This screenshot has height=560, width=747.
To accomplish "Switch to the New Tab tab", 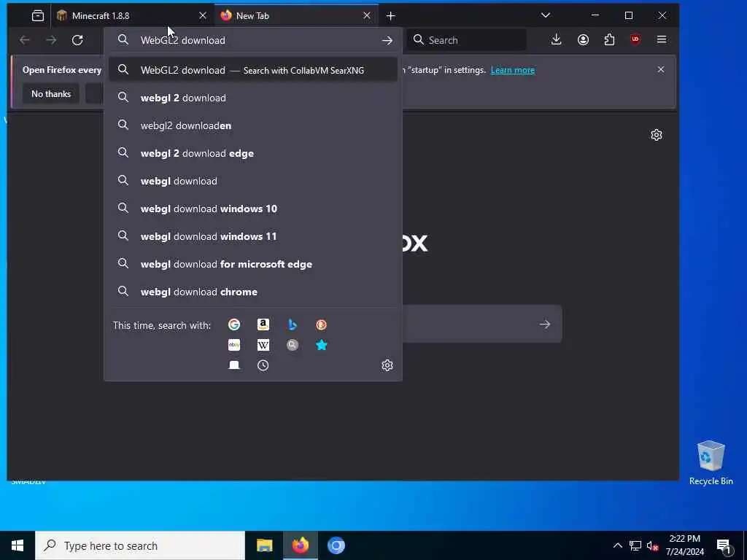I will [x=296, y=16].
